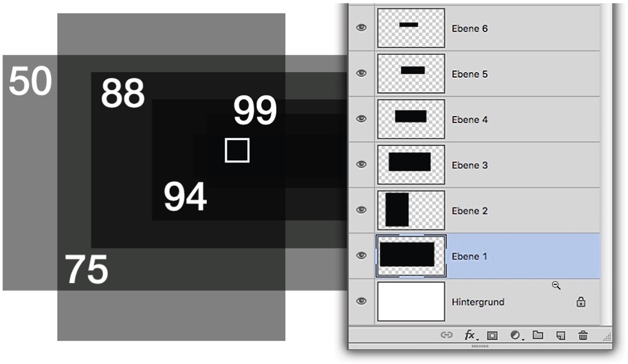628x364 pixels.
Task: Select the Ebene 3 layer name
Action: tap(469, 165)
